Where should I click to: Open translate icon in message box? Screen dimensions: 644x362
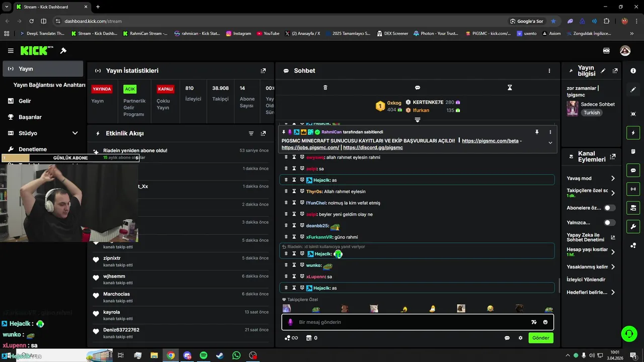click(534, 322)
